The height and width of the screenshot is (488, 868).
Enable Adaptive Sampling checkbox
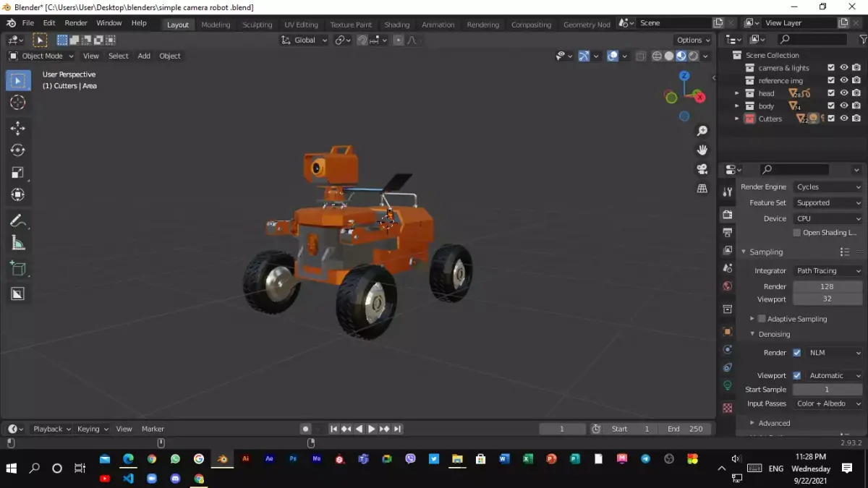(x=762, y=319)
